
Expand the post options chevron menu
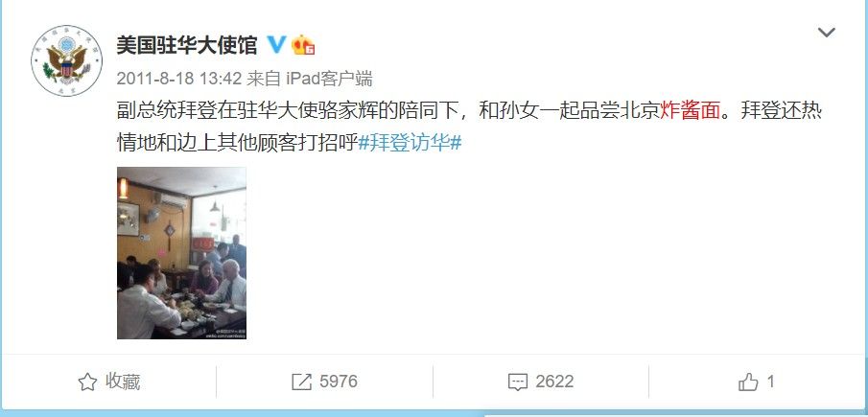[x=827, y=32]
